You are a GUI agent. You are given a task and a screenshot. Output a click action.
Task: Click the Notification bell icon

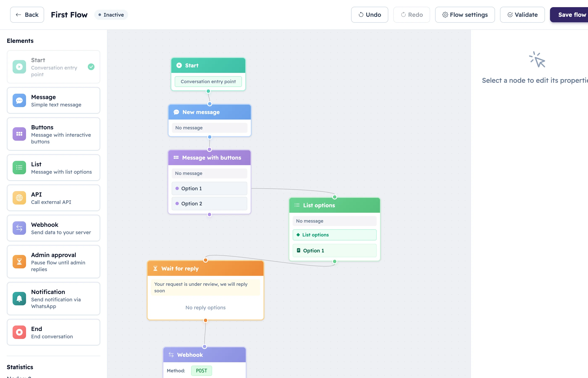tap(19, 298)
